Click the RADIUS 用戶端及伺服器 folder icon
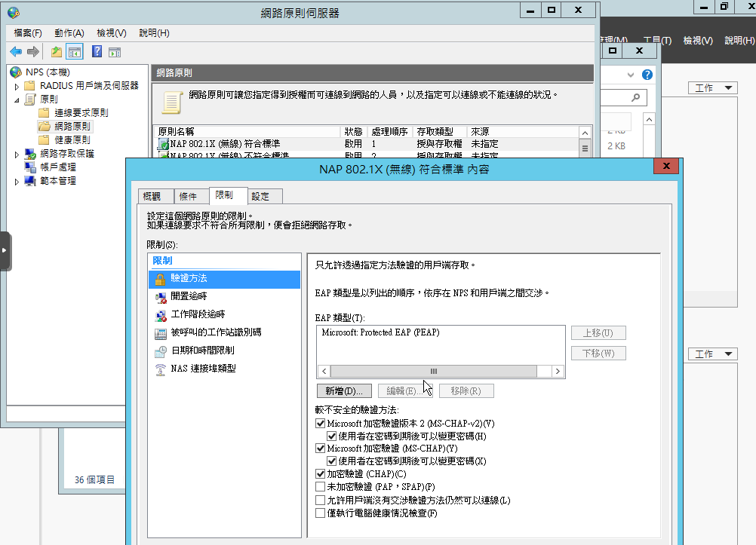Viewport: 756px width, 545px height. [30, 86]
